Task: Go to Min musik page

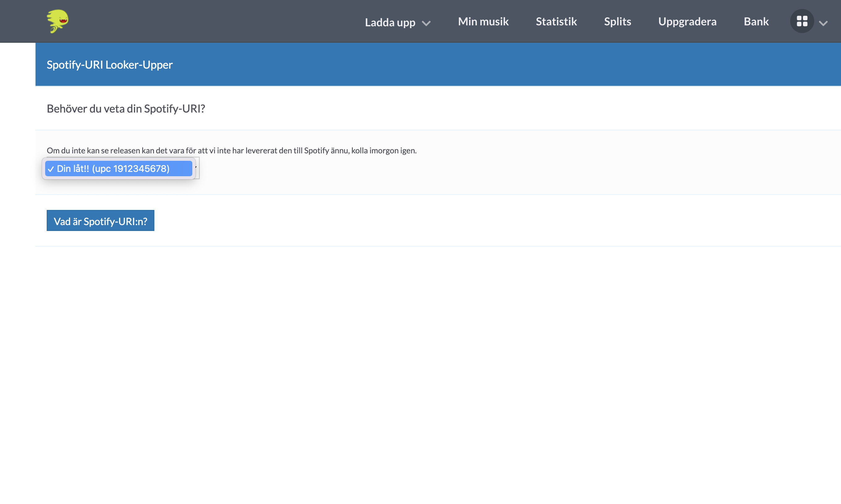Action: [483, 21]
